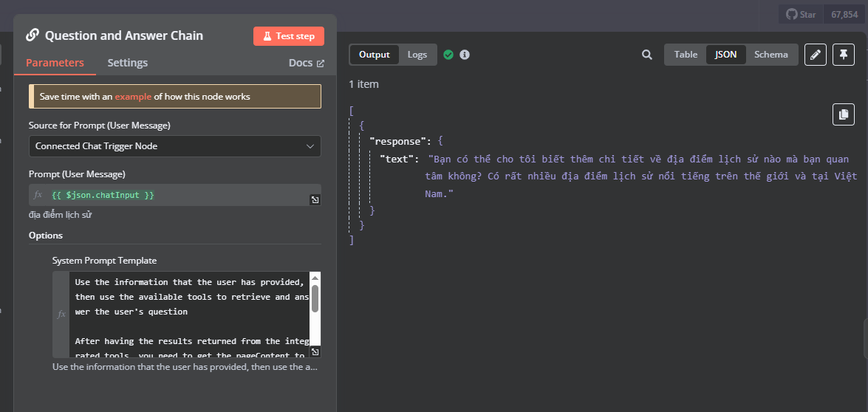Viewport: 868px width, 412px height.
Task: Click the Test step button
Action: [288, 36]
